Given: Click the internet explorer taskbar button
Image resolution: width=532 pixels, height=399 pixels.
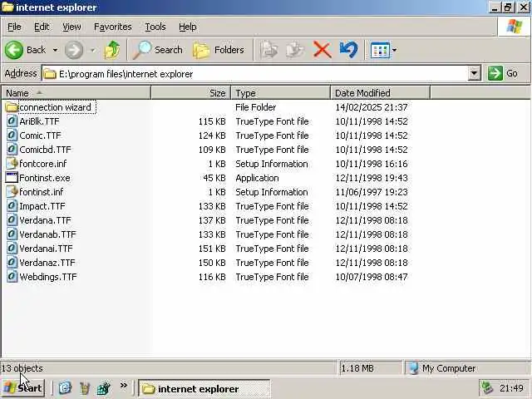Looking at the screenshot, I should tap(204, 389).
